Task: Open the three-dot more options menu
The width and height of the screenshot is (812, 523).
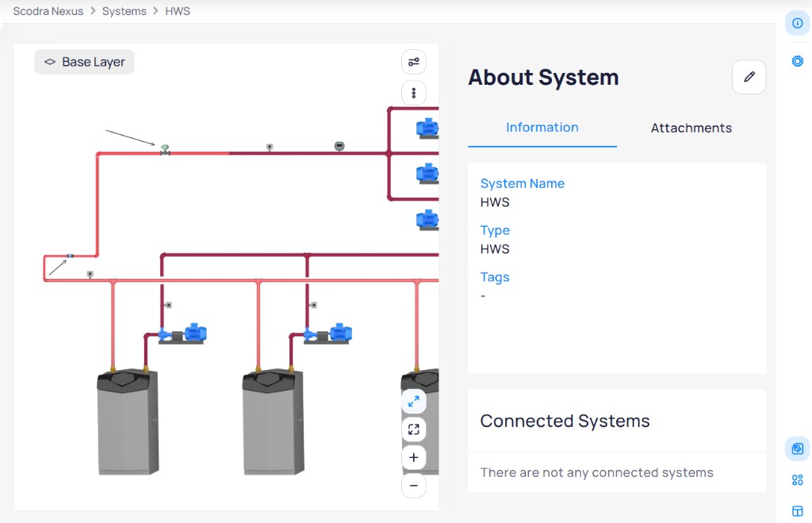Action: click(414, 94)
